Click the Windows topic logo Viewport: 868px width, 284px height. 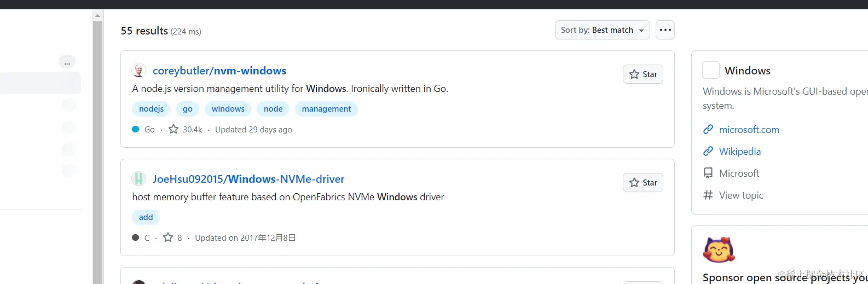[x=710, y=71]
